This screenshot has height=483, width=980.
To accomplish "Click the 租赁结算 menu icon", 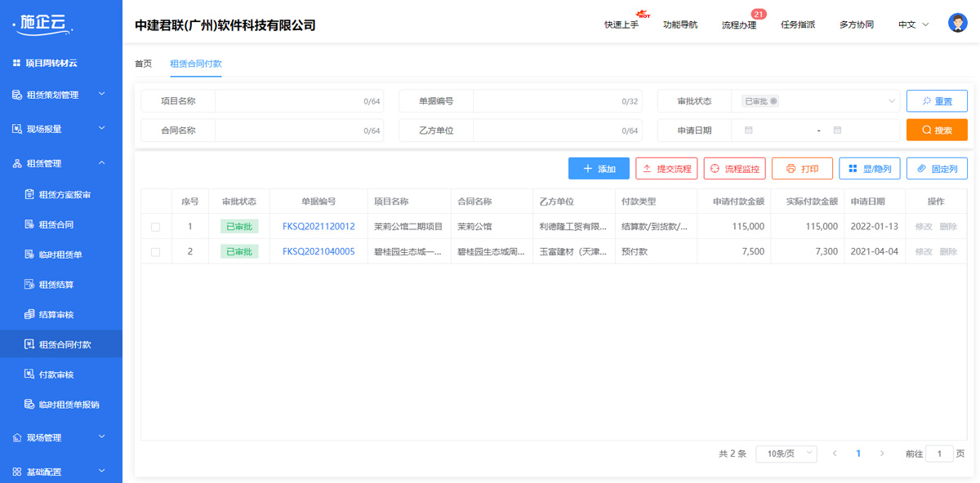I will pos(29,285).
